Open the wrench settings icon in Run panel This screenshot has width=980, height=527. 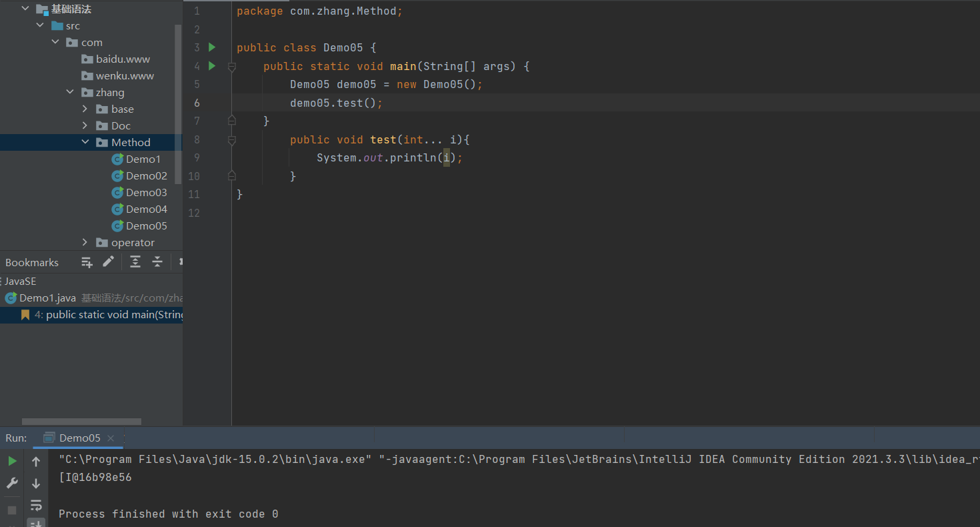pos(11,482)
